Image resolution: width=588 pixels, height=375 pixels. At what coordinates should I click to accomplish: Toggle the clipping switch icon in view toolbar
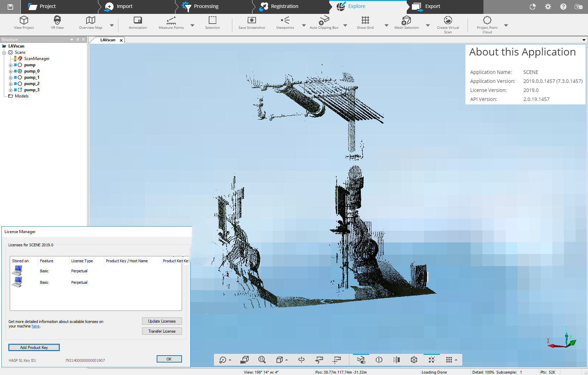(361, 360)
